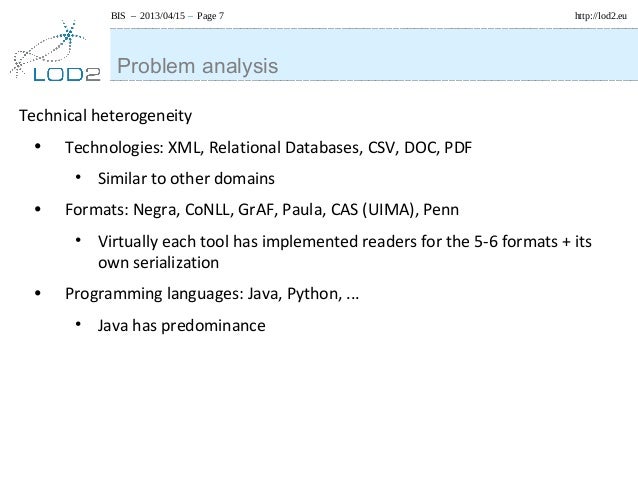Click the word PDF in Technologies line
Screen dimensions: 638x479
pyautogui.click(x=458, y=147)
